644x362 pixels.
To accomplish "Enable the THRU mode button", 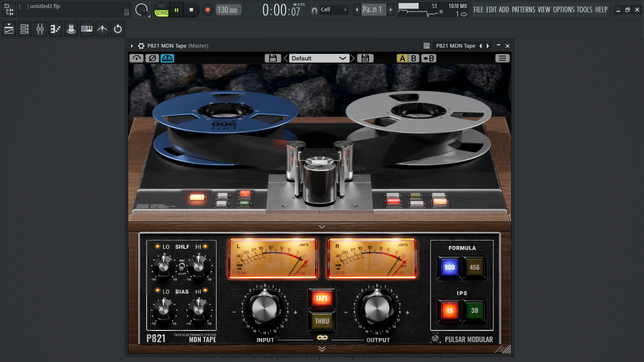I will (322, 321).
